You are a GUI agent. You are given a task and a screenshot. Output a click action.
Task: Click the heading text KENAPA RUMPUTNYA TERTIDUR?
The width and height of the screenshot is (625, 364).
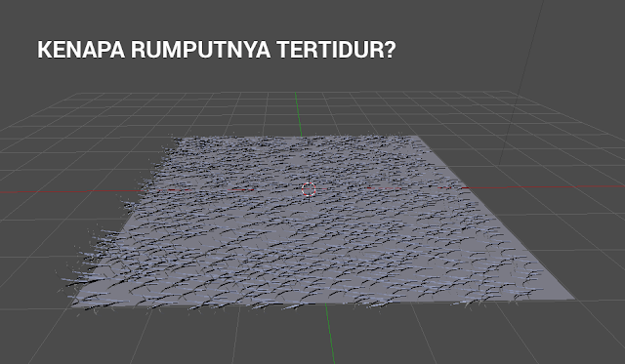[217, 50]
